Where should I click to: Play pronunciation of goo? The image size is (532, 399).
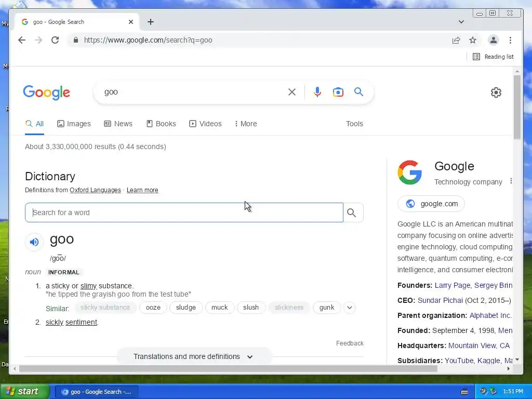pos(34,242)
